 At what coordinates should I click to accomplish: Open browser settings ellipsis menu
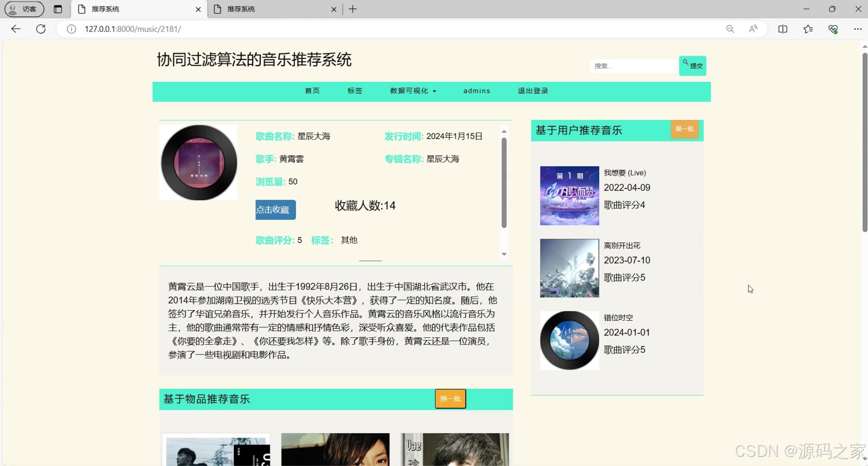(858, 29)
